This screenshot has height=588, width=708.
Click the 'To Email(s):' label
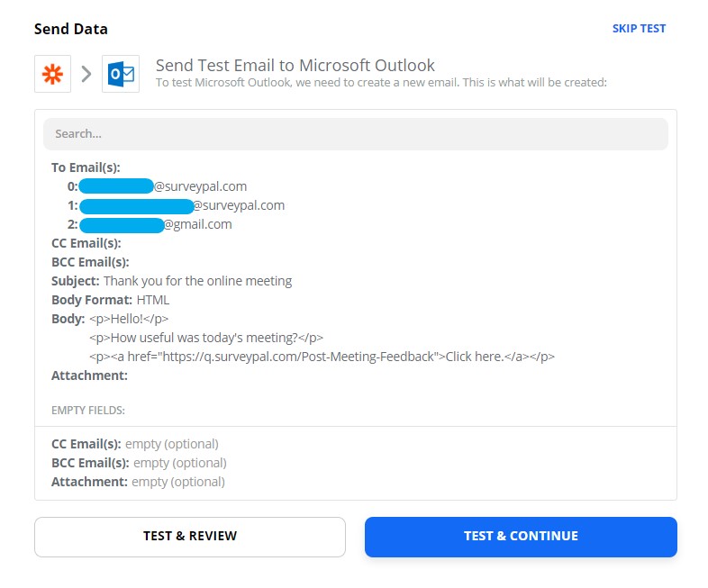point(86,167)
